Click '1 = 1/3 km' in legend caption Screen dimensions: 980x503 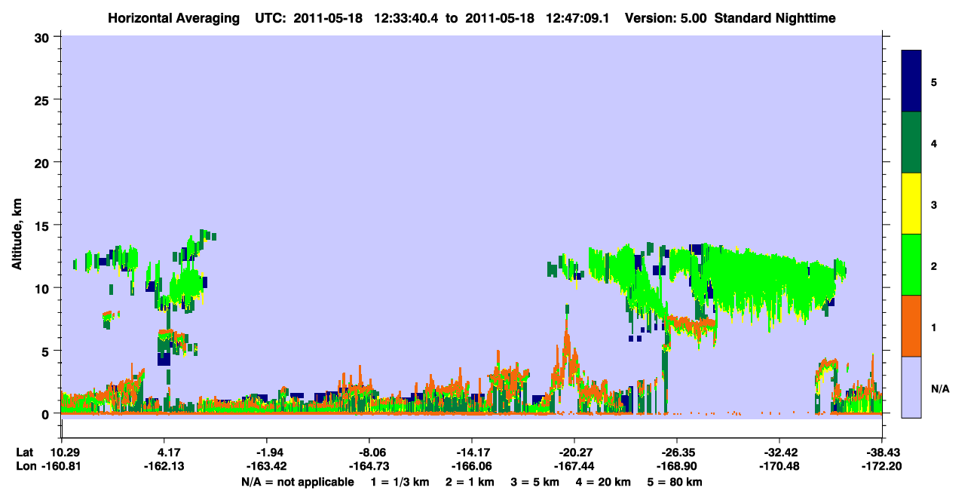pyautogui.click(x=400, y=481)
